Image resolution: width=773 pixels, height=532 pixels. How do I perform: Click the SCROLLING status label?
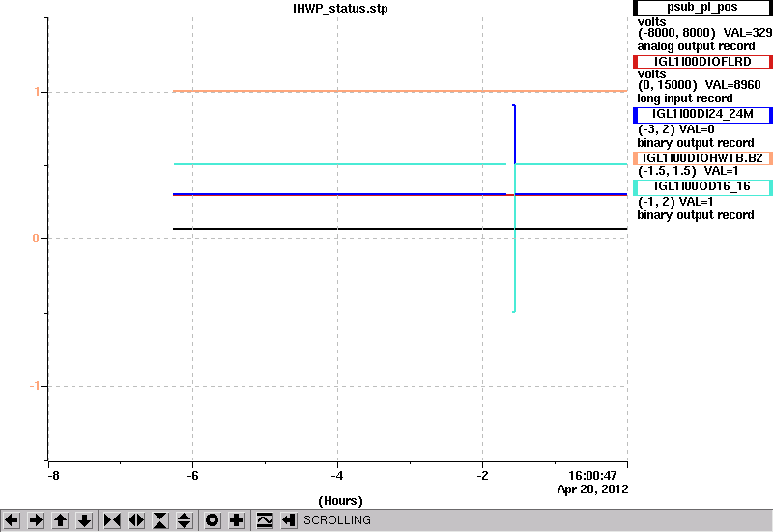pyautogui.click(x=337, y=520)
